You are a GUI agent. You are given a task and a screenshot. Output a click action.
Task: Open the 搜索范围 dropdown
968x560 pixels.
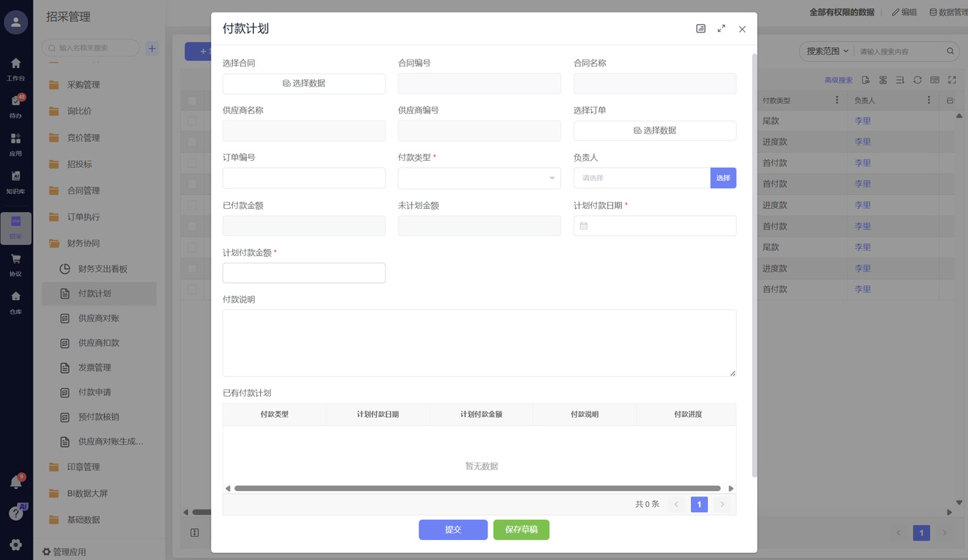[x=827, y=51]
